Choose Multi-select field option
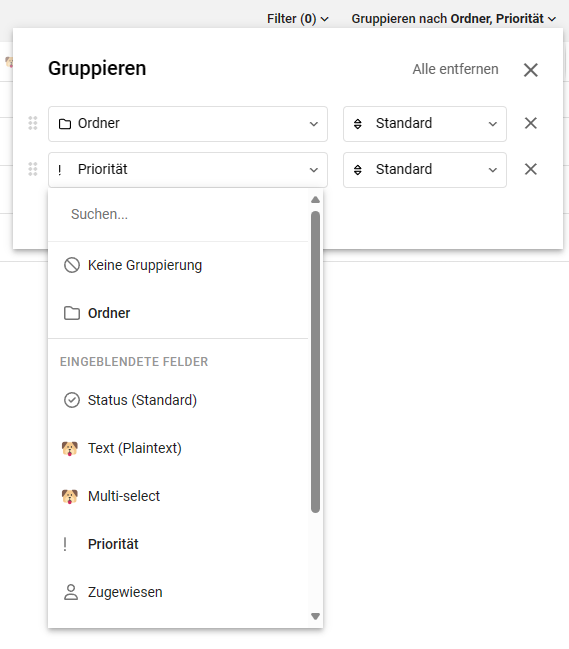 pyautogui.click(x=178, y=496)
